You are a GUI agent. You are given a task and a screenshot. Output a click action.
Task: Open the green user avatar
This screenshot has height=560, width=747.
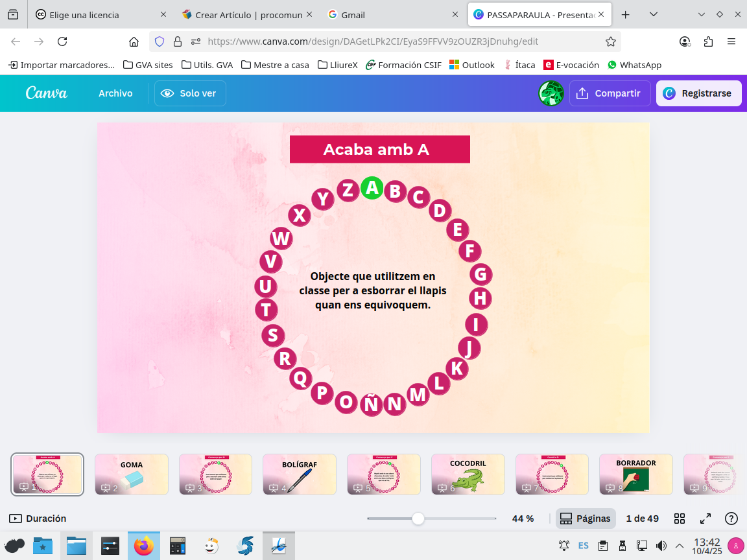tap(551, 93)
